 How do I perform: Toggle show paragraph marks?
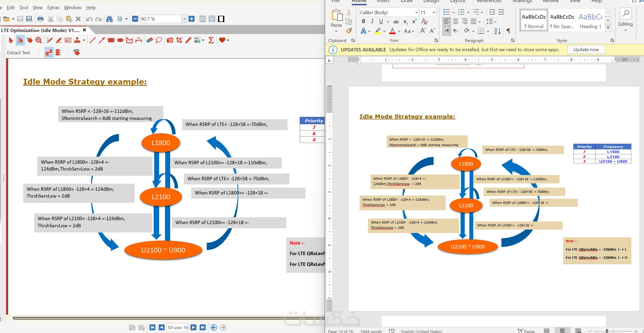(508, 31)
